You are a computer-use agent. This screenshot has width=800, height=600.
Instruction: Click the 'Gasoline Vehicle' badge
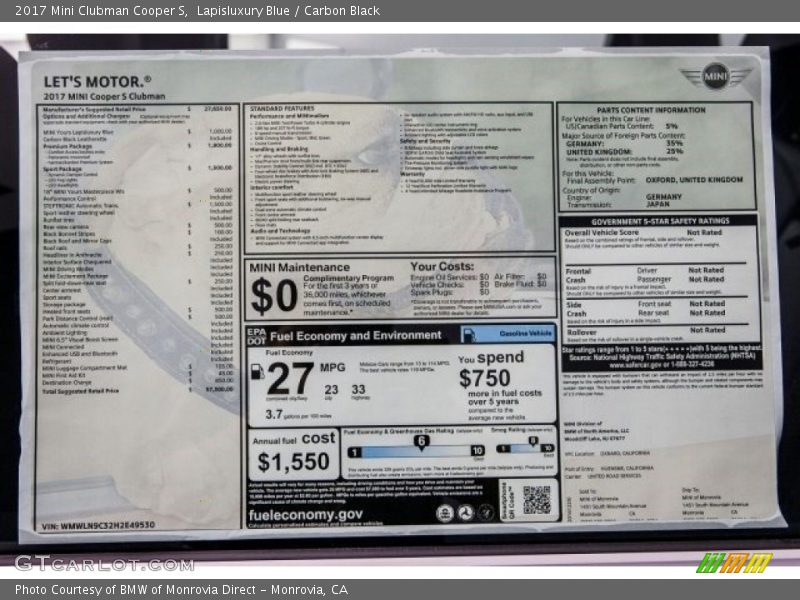507,334
